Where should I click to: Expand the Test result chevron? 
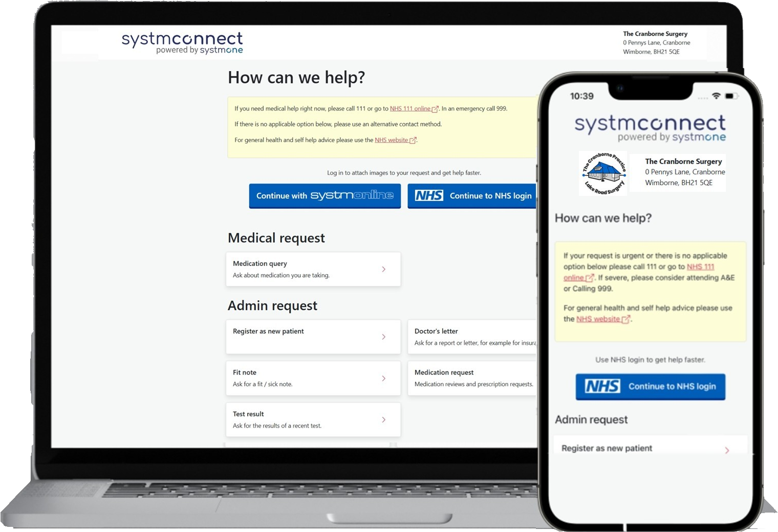(384, 419)
